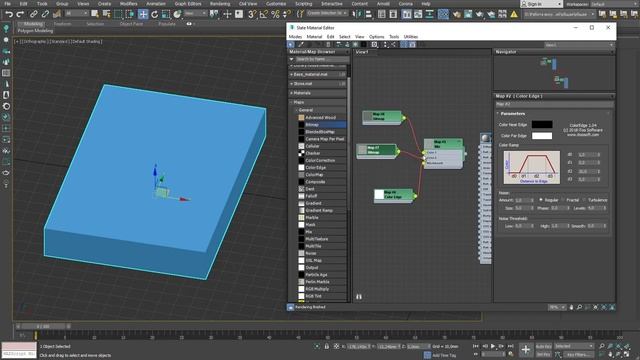
Task: Select the Regular noise radio button
Action: pyautogui.click(x=541, y=200)
